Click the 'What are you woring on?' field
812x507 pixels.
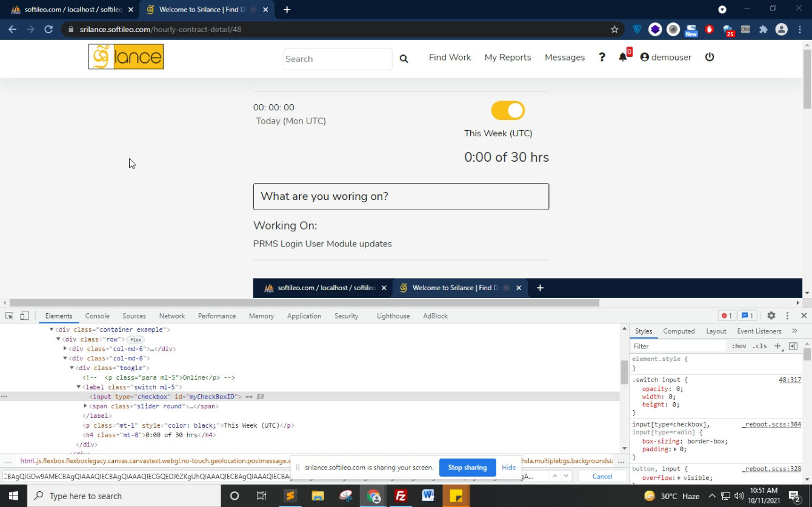tap(401, 196)
